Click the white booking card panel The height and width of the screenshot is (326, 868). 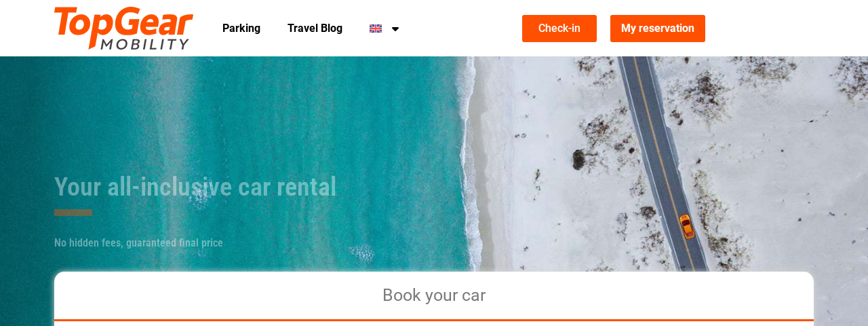pyautogui.click(x=434, y=299)
